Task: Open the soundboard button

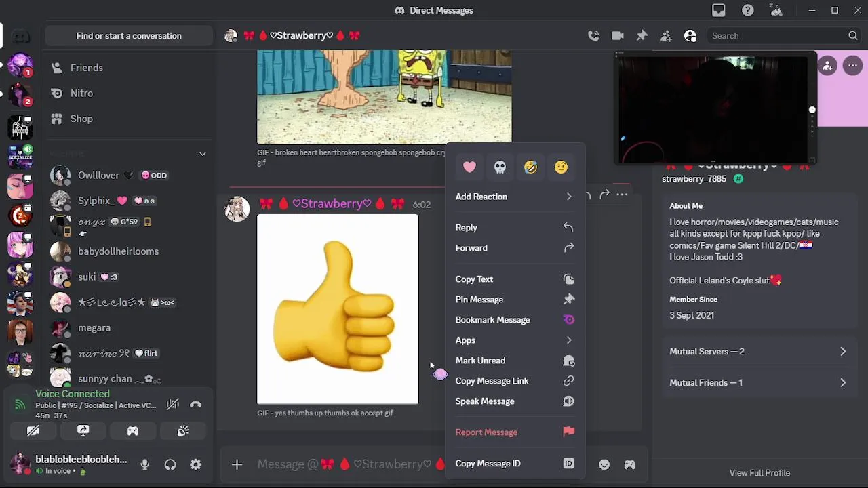Action: click(x=183, y=431)
